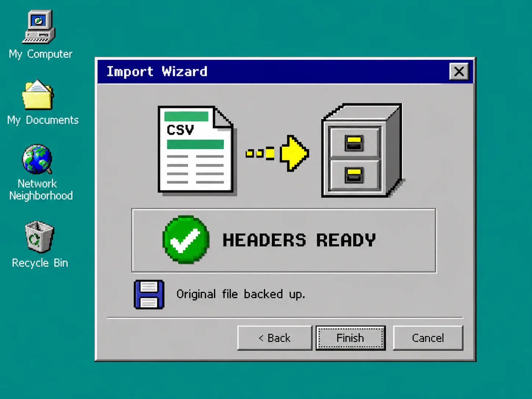
Task: Click the "HEADERS READY" status text
Action: (299, 240)
